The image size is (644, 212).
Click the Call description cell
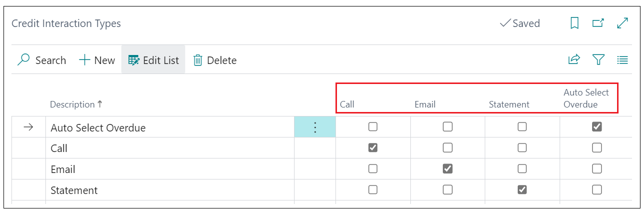[59, 148]
